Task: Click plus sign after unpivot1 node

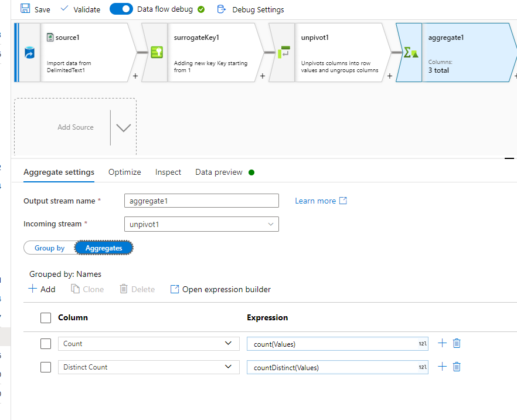Action: [x=390, y=76]
